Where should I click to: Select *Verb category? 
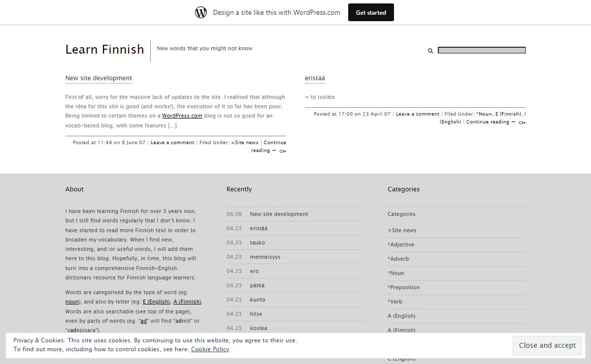click(395, 302)
